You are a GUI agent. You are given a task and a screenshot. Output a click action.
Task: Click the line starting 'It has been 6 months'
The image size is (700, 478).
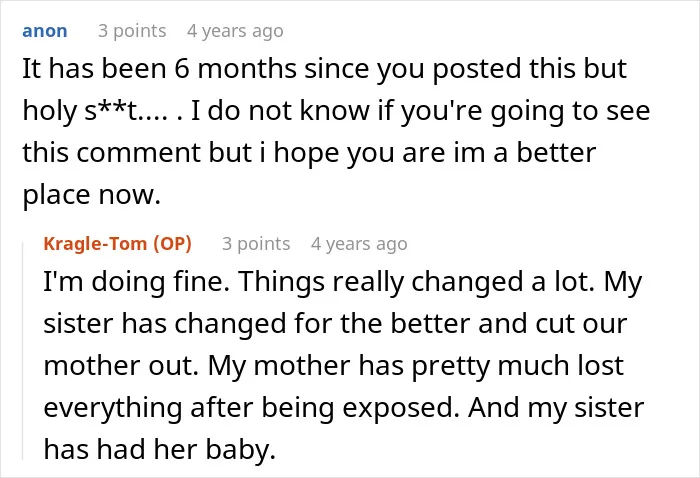325,69
